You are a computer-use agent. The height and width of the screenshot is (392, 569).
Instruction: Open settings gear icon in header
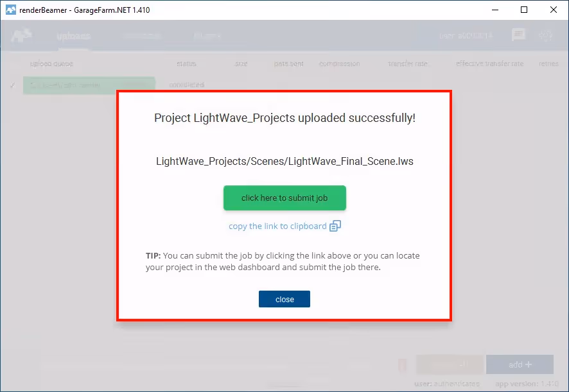coord(545,35)
